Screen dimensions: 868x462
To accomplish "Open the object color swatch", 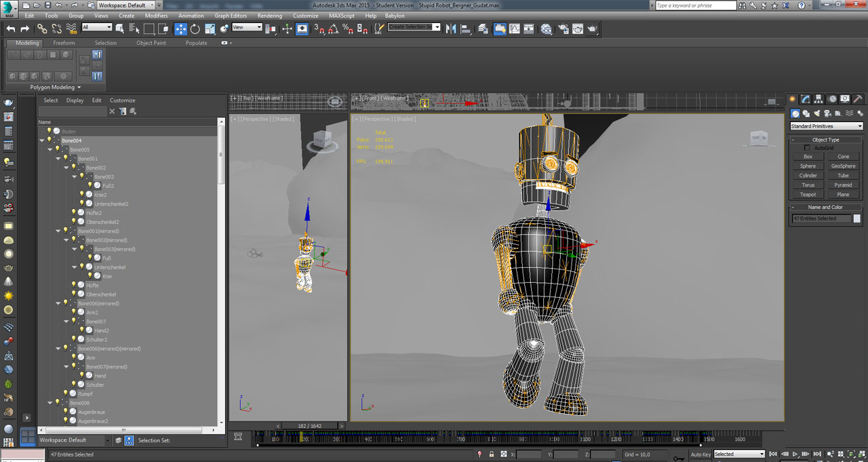I will [x=856, y=218].
